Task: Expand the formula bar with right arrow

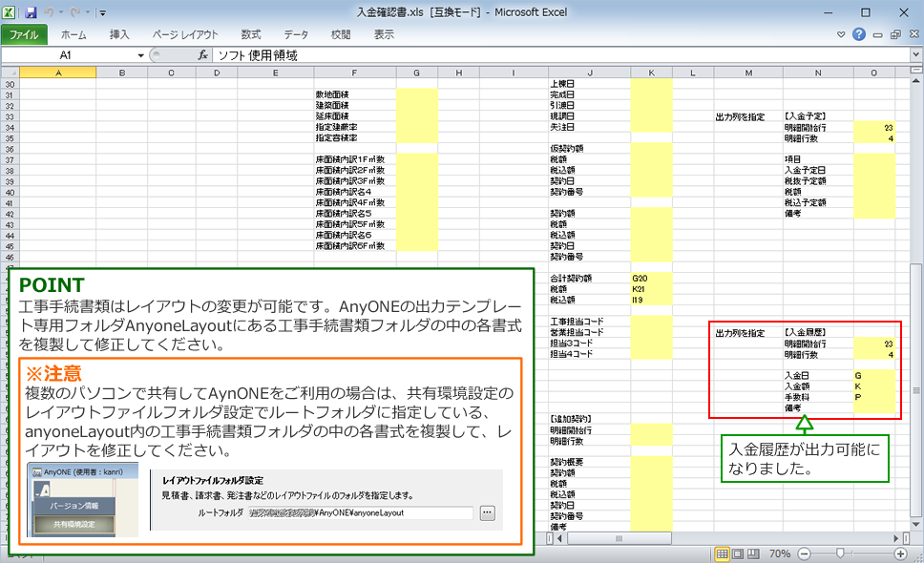Action: click(x=915, y=54)
